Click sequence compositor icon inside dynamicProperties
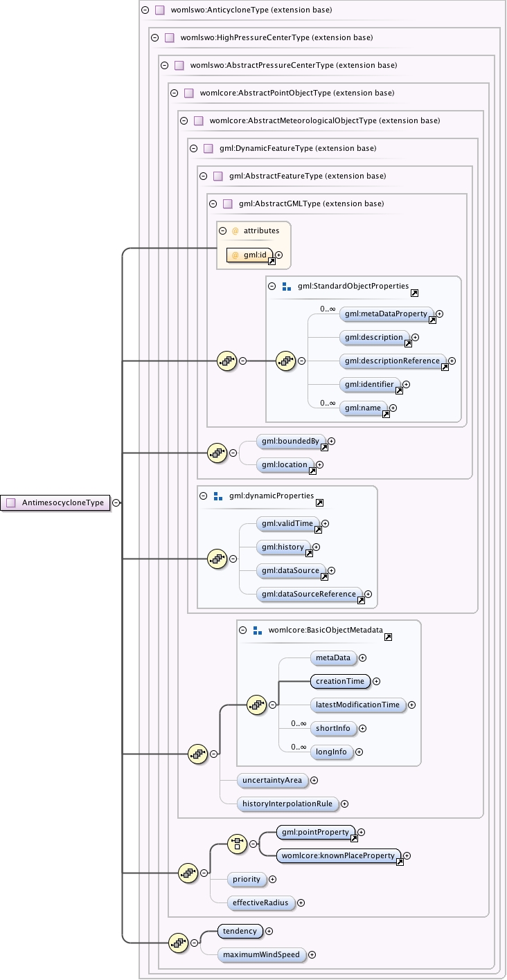 (x=218, y=559)
